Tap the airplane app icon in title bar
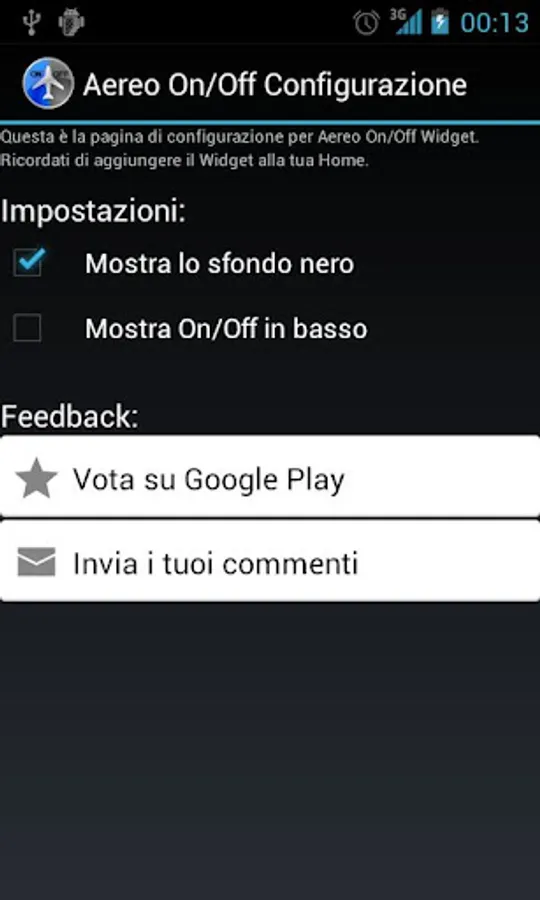 pos(48,83)
